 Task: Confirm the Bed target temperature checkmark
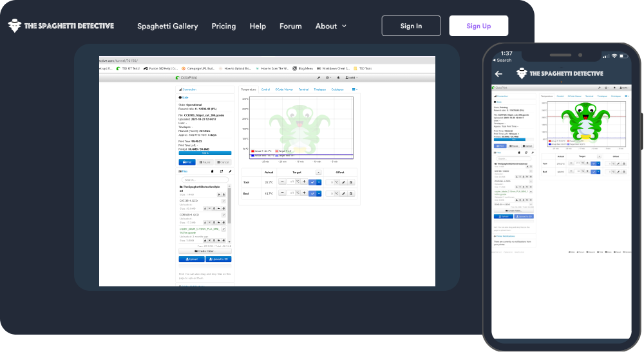(x=312, y=194)
